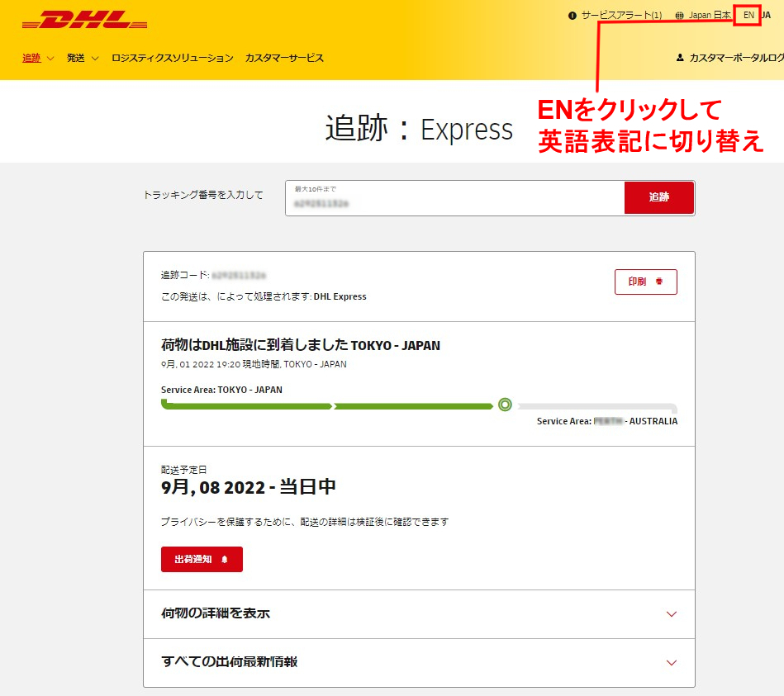
Task: Open the 追跡 dropdown menu
Action: click(x=38, y=58)
